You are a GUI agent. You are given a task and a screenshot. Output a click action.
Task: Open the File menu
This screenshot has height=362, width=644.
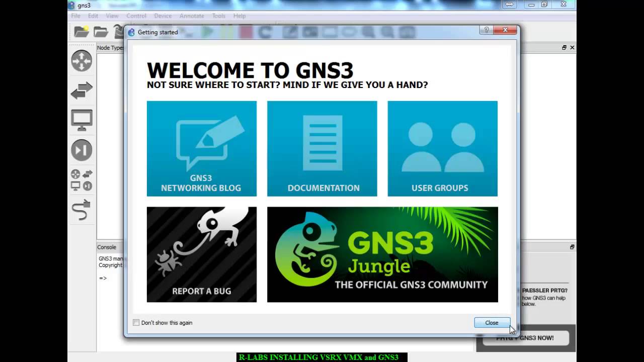point(75,16)
